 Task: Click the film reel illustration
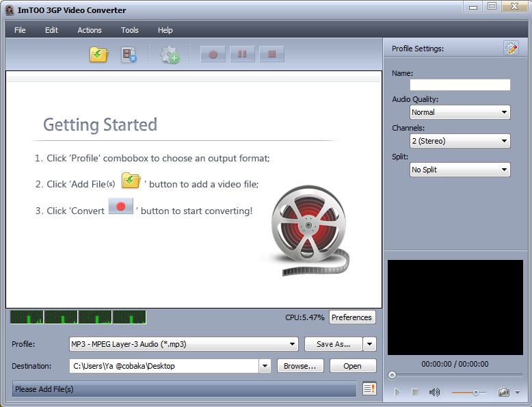coord(310,231)
